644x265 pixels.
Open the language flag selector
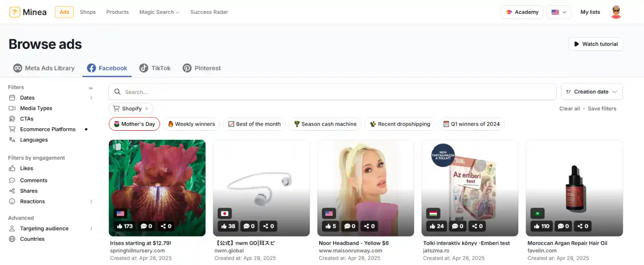[559, 12]
